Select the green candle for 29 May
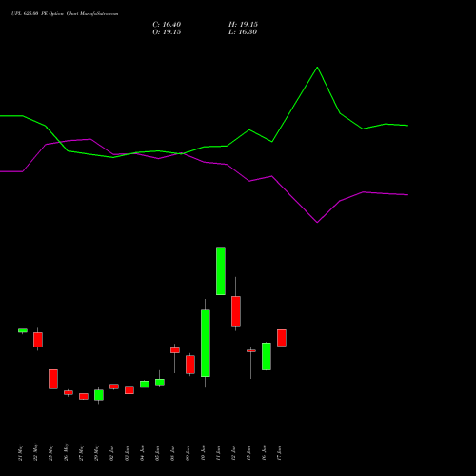476x476 pixels. (x=99, y=395)
